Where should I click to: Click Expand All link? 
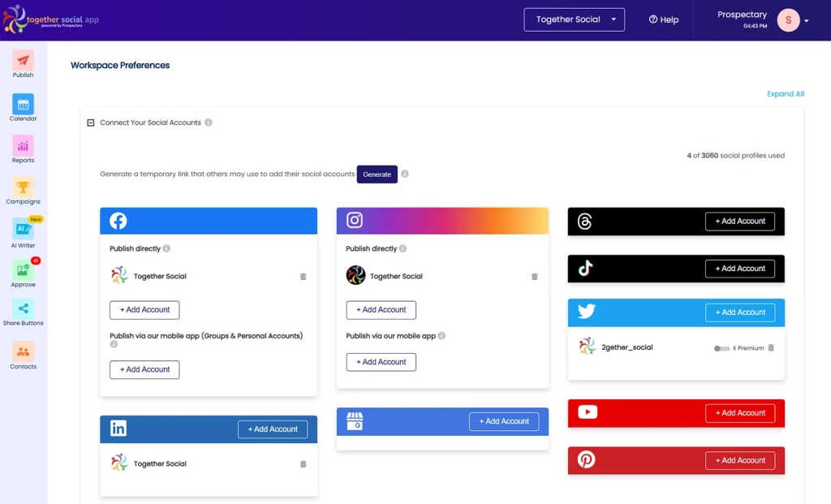786,94
